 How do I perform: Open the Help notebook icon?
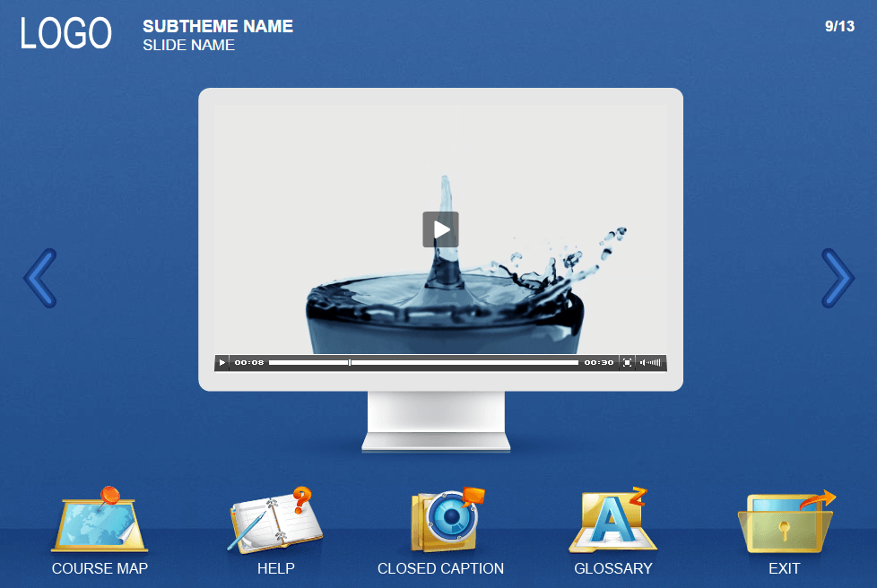tap(274, 521)
